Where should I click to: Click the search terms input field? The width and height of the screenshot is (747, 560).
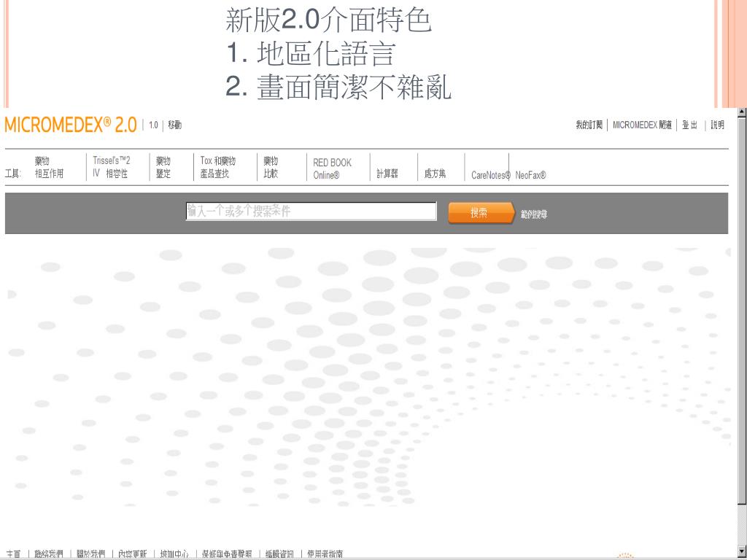pyautogui.click(x=311, y=211)
